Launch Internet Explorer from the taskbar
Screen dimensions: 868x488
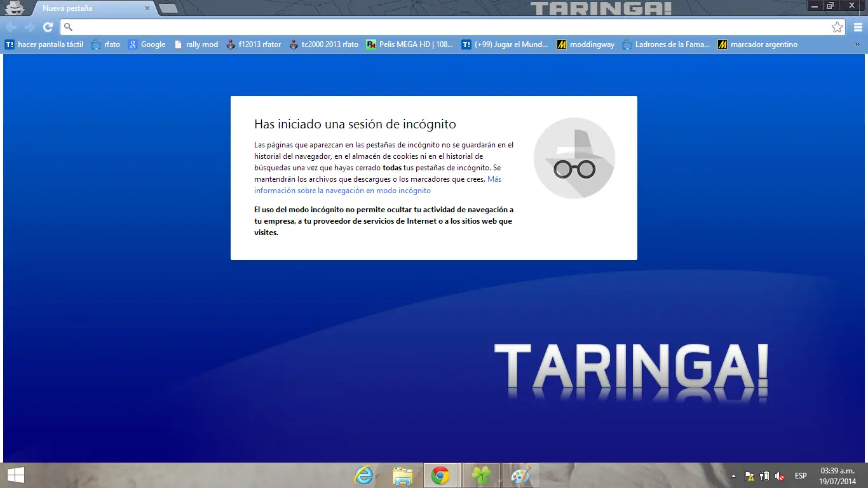pyautogui.click(x=363, y=475)
